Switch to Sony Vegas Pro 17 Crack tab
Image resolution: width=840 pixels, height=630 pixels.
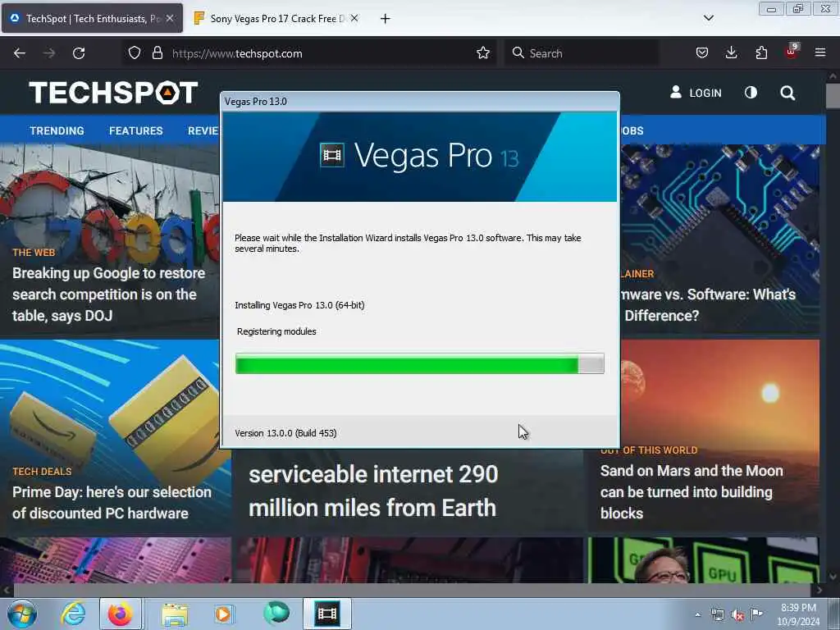(276, 19)
